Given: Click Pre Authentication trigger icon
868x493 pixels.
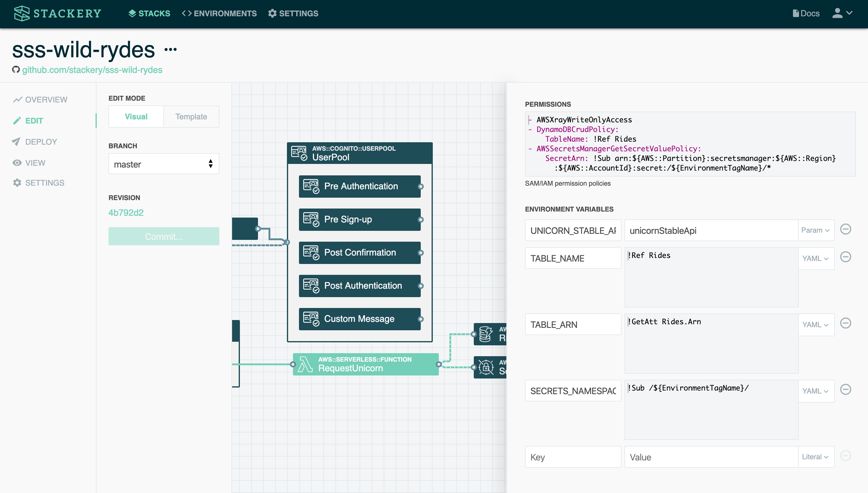Looking at the screenshot, I should tap(311, 186).
